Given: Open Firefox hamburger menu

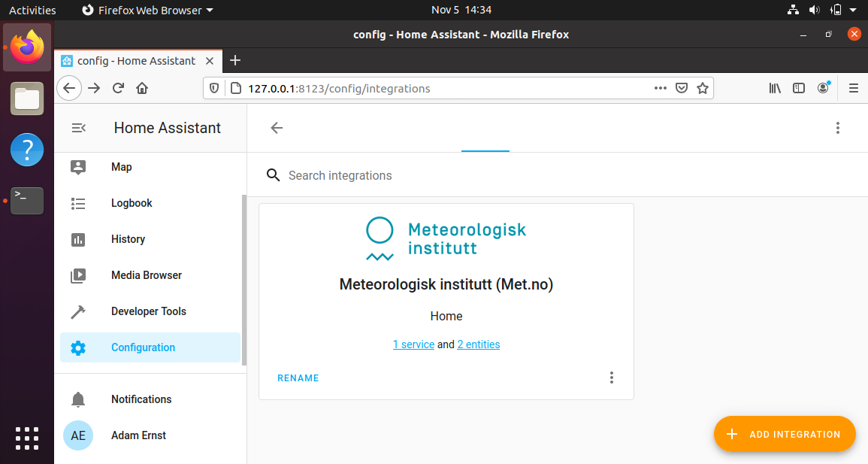Looking at the screenshot, I should click(x=854, y=88).
